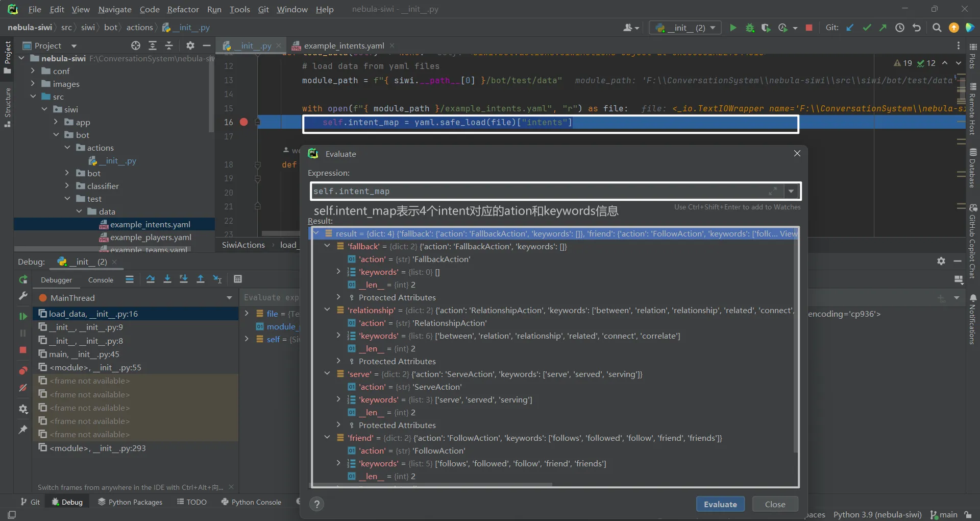Open the Navigate menu
Image resolution: width=980 pixels, height=521 pixels.
click(x=115, y=9)
